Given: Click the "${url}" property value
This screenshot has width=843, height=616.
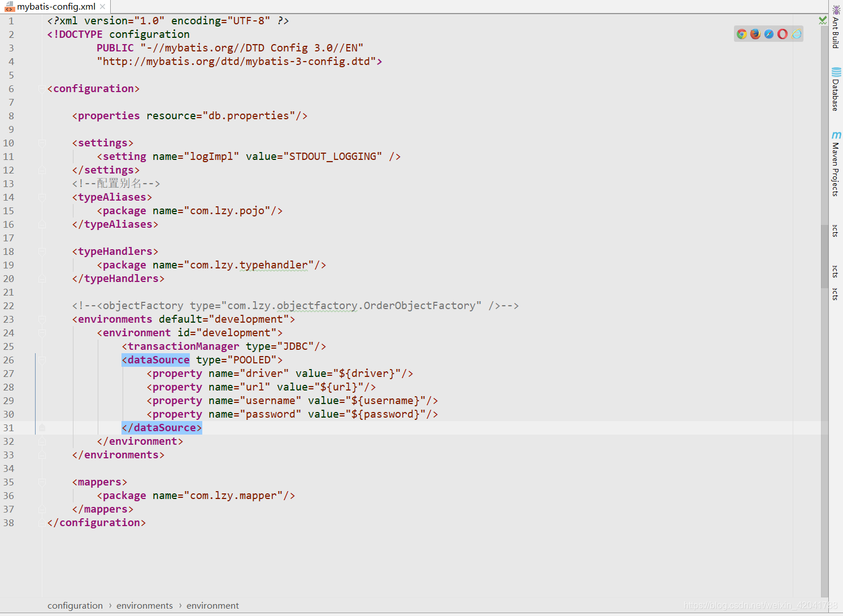Looking at the screenshot, I should (339, 387).
